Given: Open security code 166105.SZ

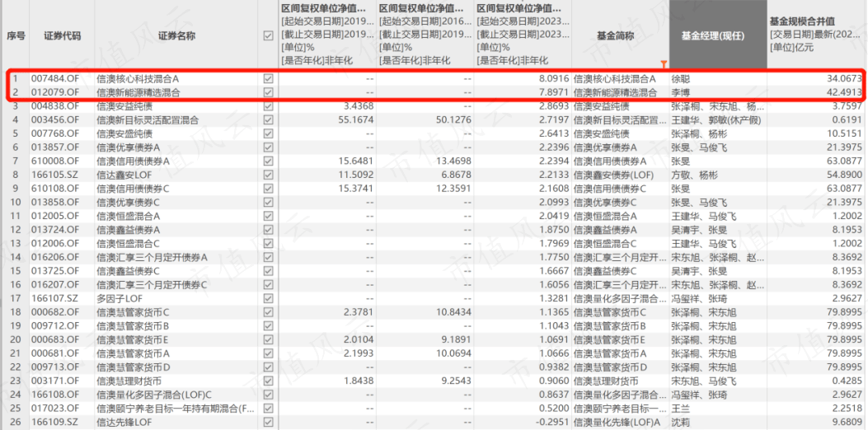Looking at the screenshot, I should [55, 175].
